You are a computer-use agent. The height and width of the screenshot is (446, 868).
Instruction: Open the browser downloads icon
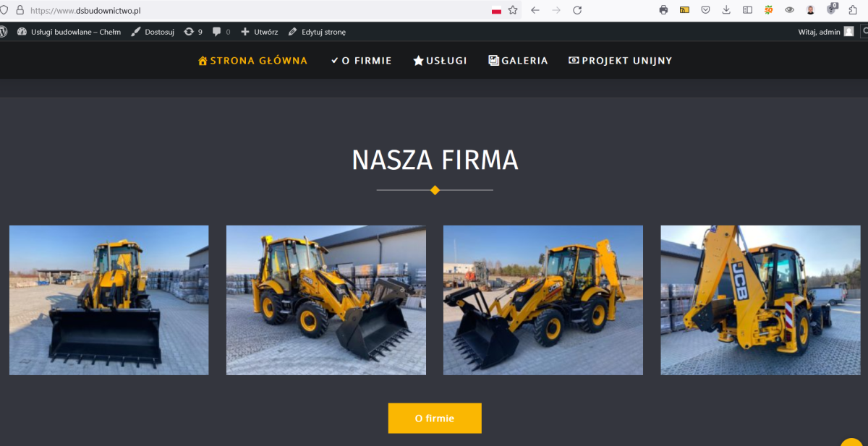726,10
